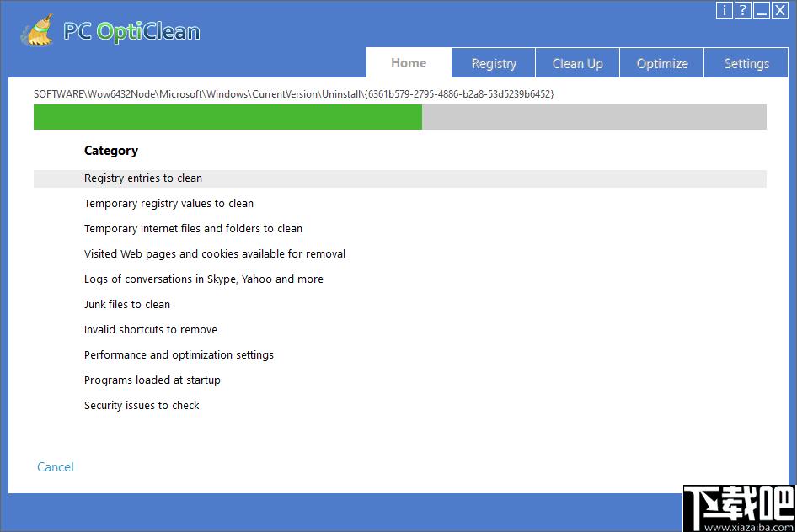Select 'Registry entries to clean' row
The image size is (797, 532).
click(143, 178)
